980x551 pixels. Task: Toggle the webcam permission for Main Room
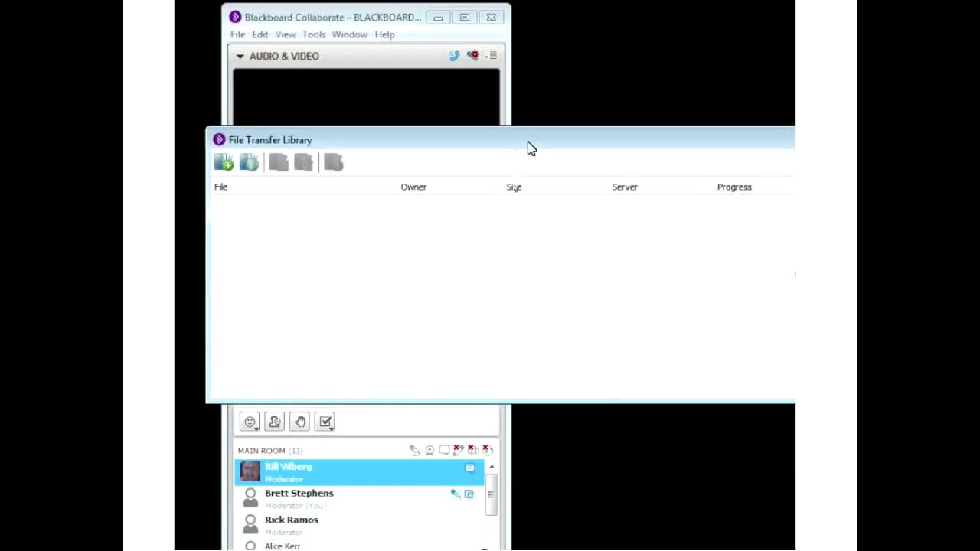430,450
